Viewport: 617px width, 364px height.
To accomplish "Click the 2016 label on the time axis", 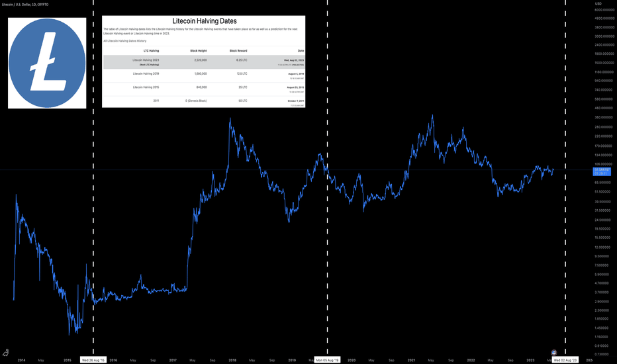I will click(x=113, y=360).
